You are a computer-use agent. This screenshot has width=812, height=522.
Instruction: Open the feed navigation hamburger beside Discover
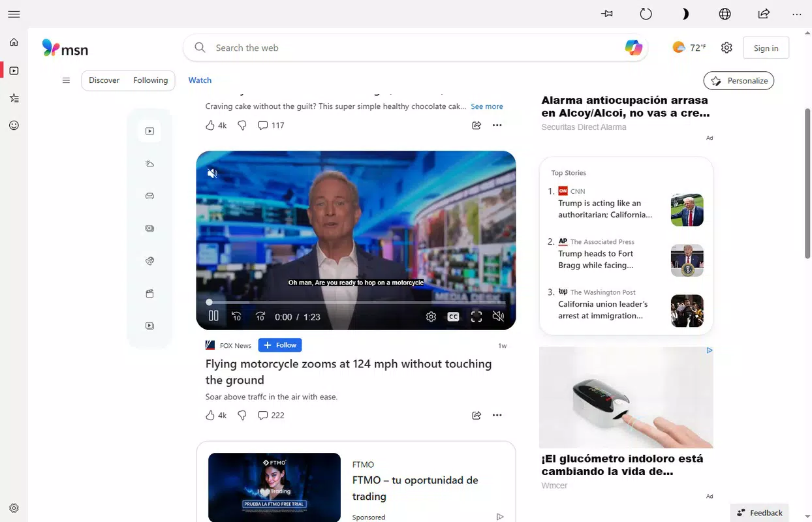pos(66,80)
